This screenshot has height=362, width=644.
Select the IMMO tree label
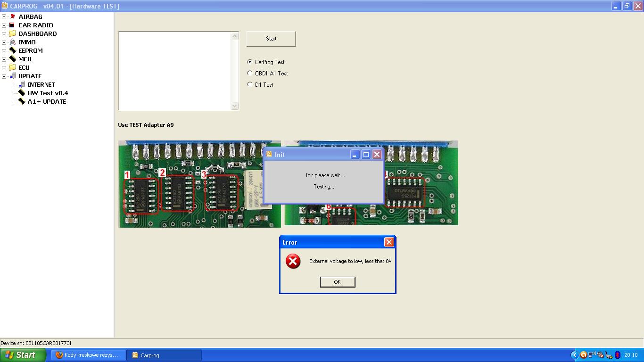(x=27, y=42)
